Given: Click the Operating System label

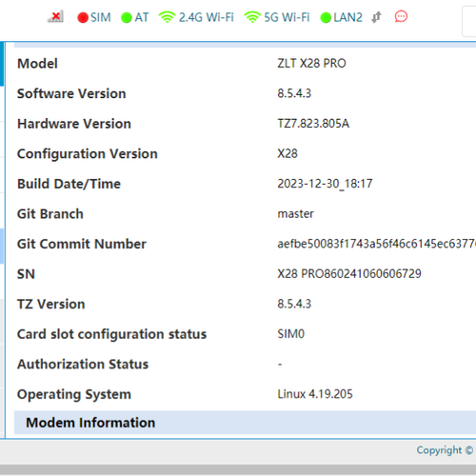Looking at the screenshot, I should pyautogui.click(x=74, y=394).
